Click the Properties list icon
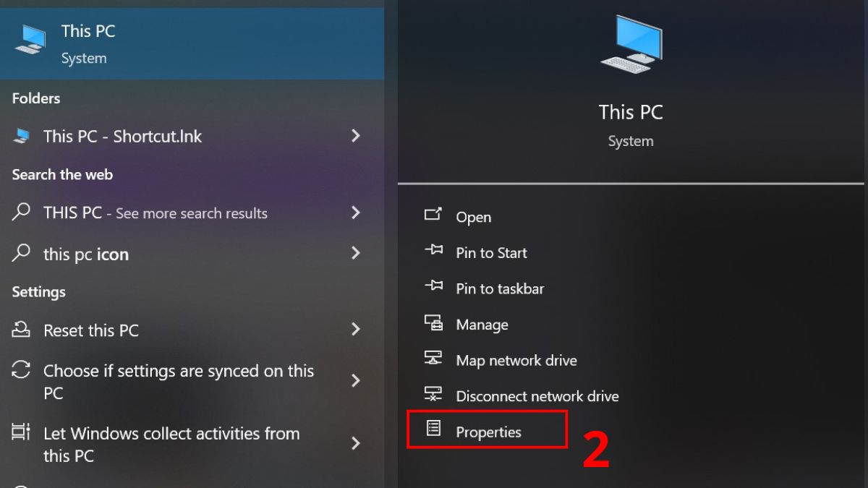Image resolution: width=868 pixels, height=488 pixels. pos(435,428)
